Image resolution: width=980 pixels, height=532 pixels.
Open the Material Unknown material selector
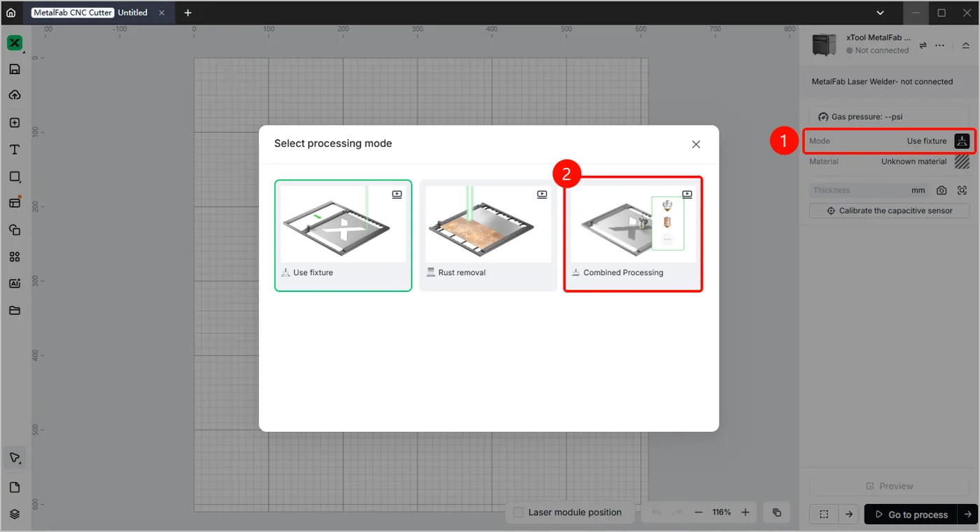[x=889, y=162]
